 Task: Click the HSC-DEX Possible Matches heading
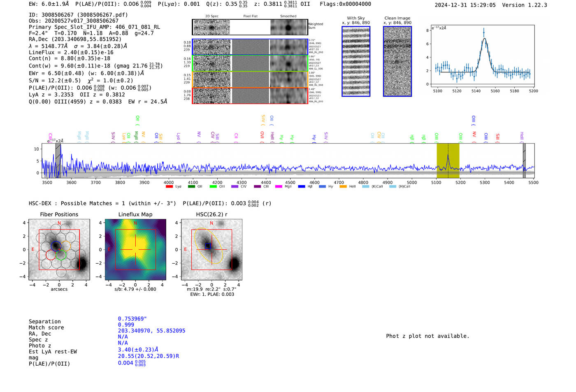pos(102,204)
